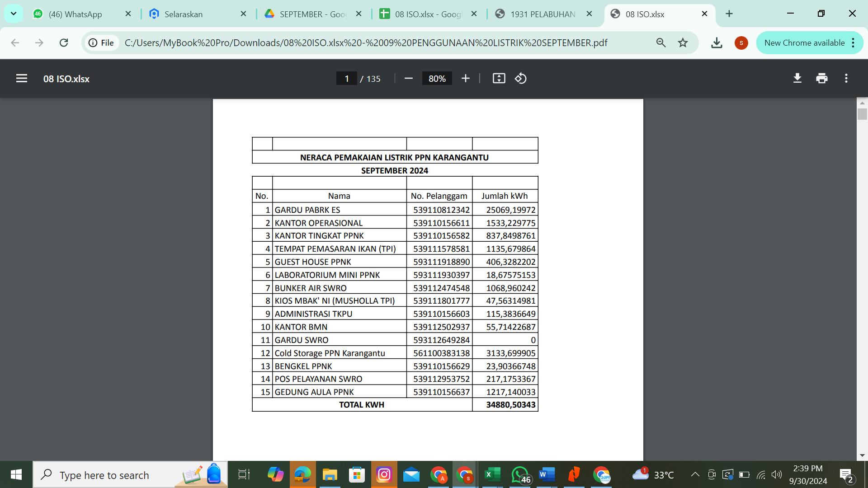Open the zoom magnifier in address bar
This screenshot has height=488, width=868.
661,43
